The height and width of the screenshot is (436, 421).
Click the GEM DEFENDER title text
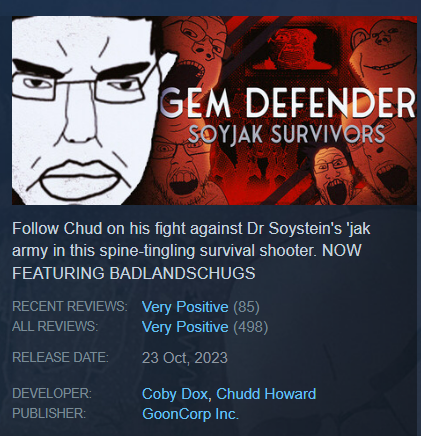(287, 102)
